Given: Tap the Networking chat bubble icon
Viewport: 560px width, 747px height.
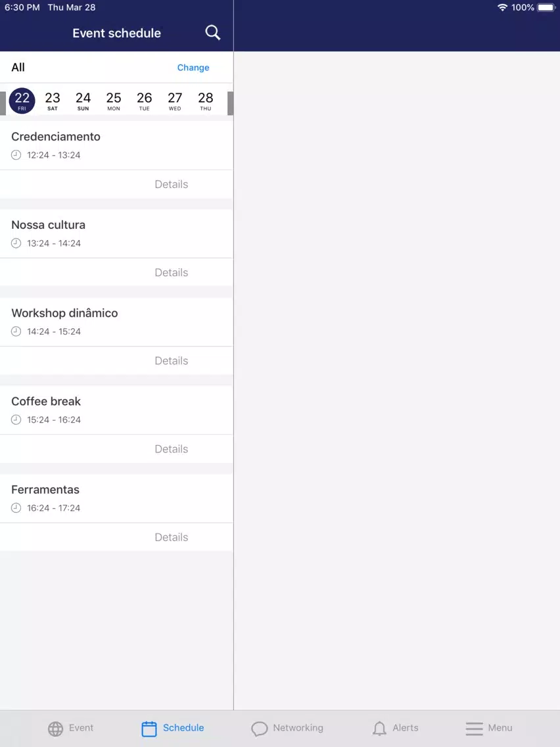Looking at the screenshot, I should click(x=260, y=729).
